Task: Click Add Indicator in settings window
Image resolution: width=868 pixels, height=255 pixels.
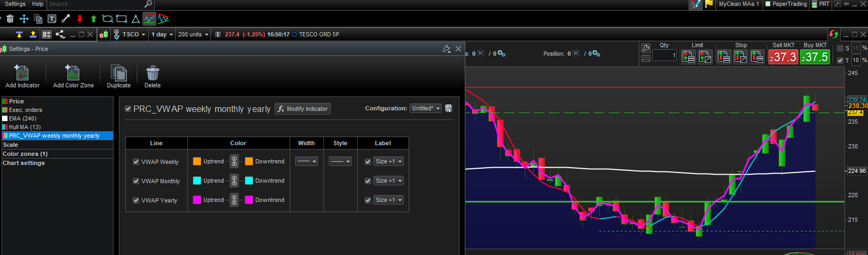Action: [22, 76]
